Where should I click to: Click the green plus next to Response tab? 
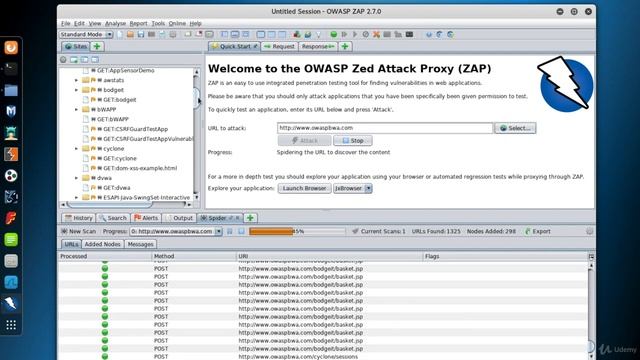point(345,47)
